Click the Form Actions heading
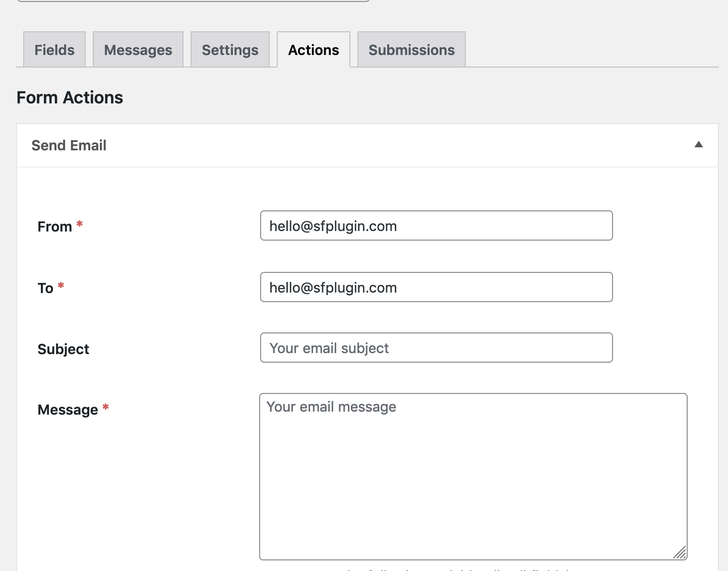 [70, 97]
